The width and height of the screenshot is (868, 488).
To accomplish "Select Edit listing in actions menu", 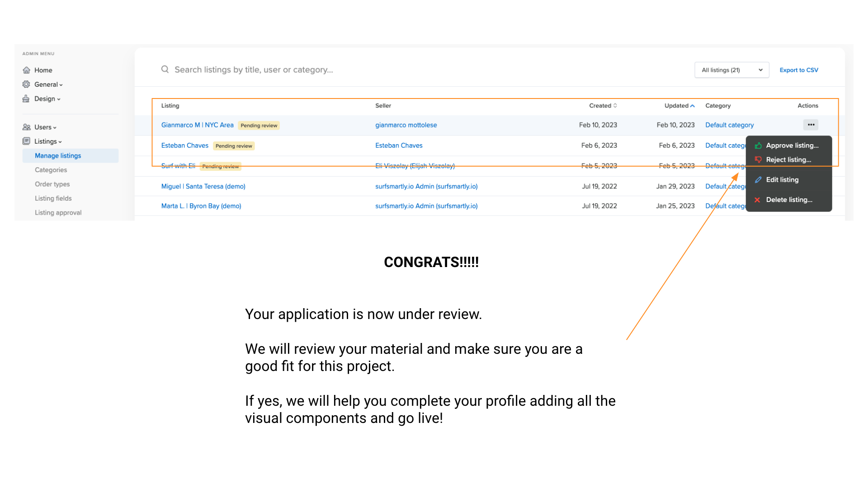I will (x=782, y=180).
